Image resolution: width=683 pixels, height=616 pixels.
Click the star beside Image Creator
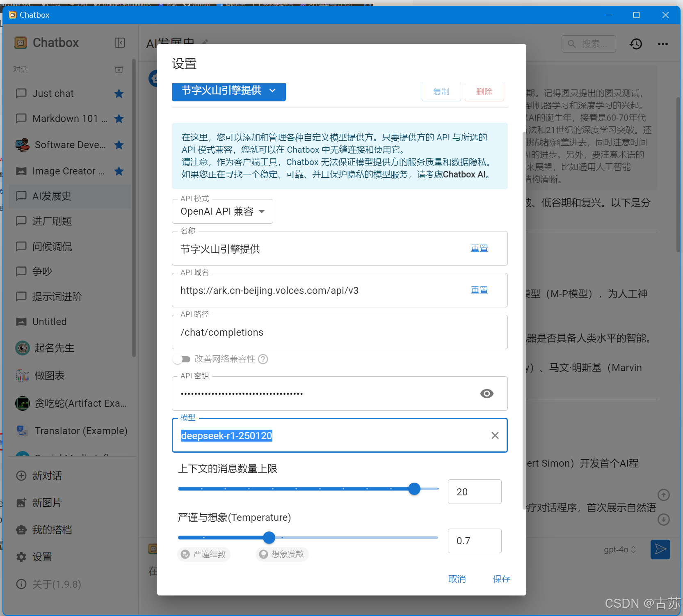point(119,171)
